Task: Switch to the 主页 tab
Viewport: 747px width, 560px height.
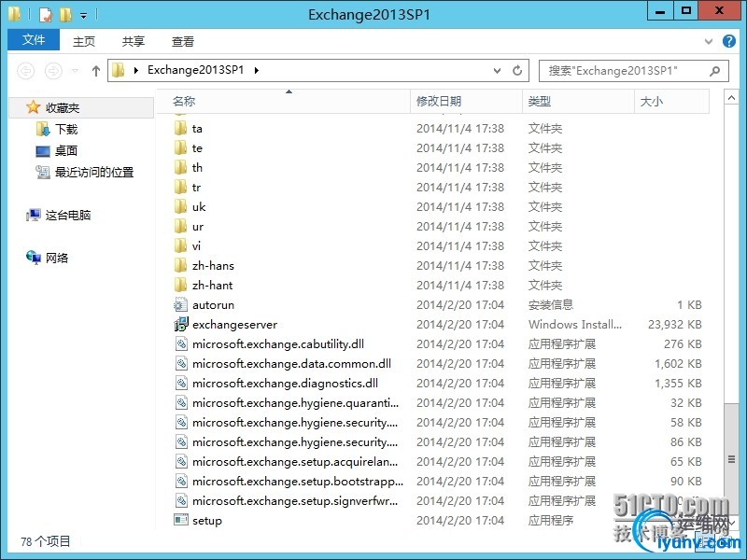Action: 84,41
